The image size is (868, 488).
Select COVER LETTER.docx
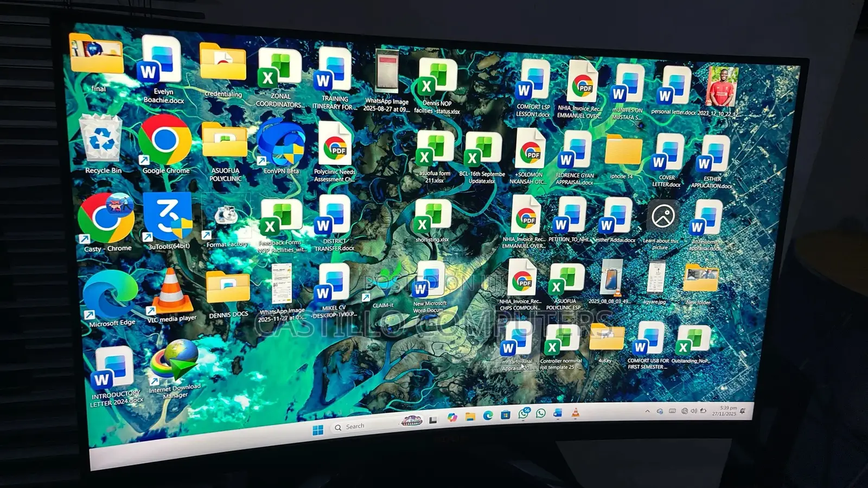click(x=667, y=160)
